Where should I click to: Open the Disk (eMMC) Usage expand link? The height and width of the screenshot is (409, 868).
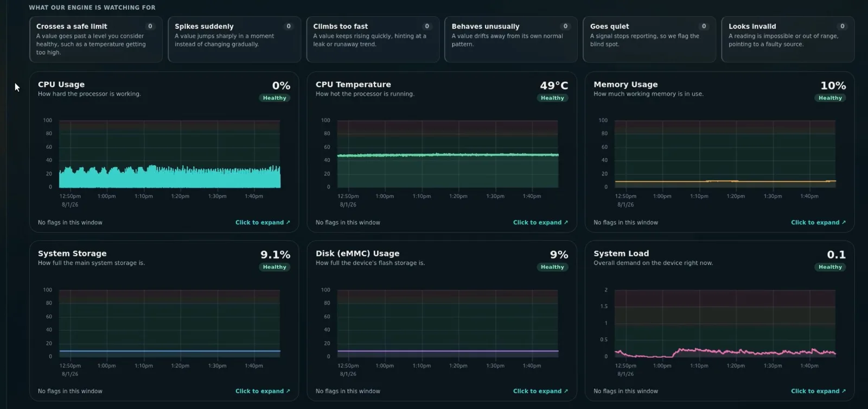pos(540,391)
